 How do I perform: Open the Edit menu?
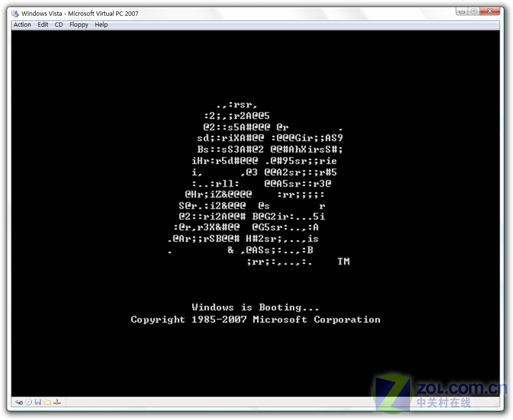tap(43, 25)
